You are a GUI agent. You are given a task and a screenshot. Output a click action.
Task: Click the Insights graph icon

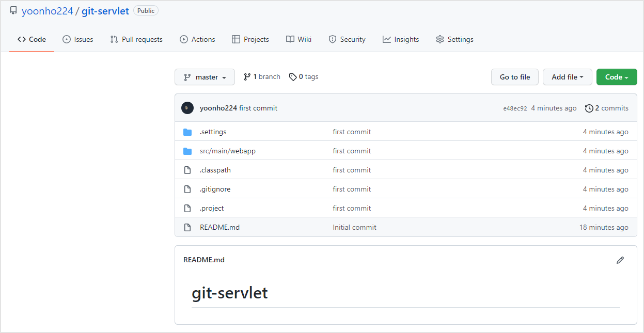tap(387, 39)
